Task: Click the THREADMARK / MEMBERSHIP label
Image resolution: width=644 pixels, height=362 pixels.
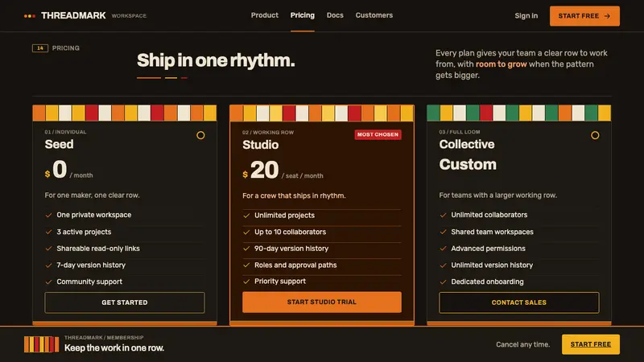Action: coord(104,337)
